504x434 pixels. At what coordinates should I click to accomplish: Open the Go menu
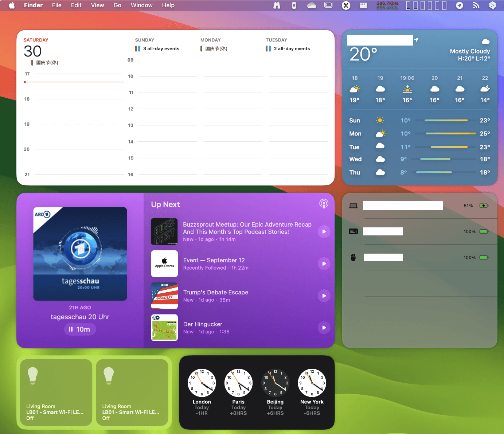point(117,5)
